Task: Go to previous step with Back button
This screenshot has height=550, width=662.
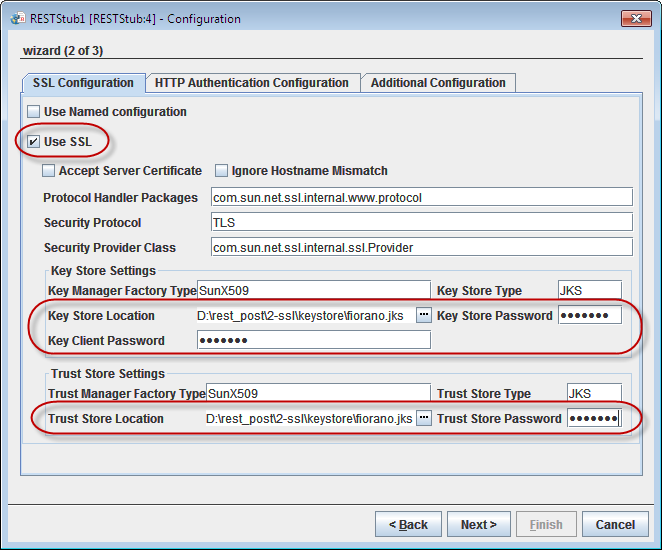Action: click(408, 524)
